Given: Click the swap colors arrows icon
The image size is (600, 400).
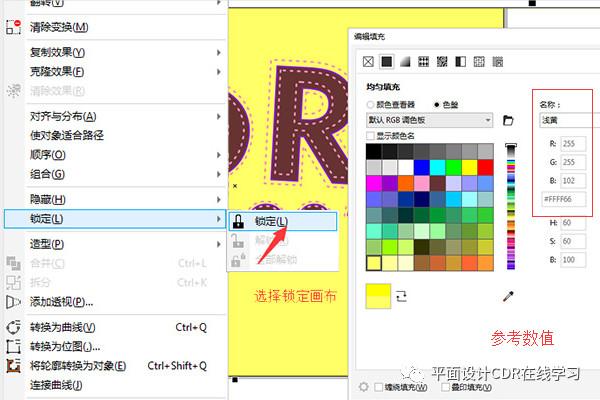Looking at the screenshot, I should coord(401,296).
